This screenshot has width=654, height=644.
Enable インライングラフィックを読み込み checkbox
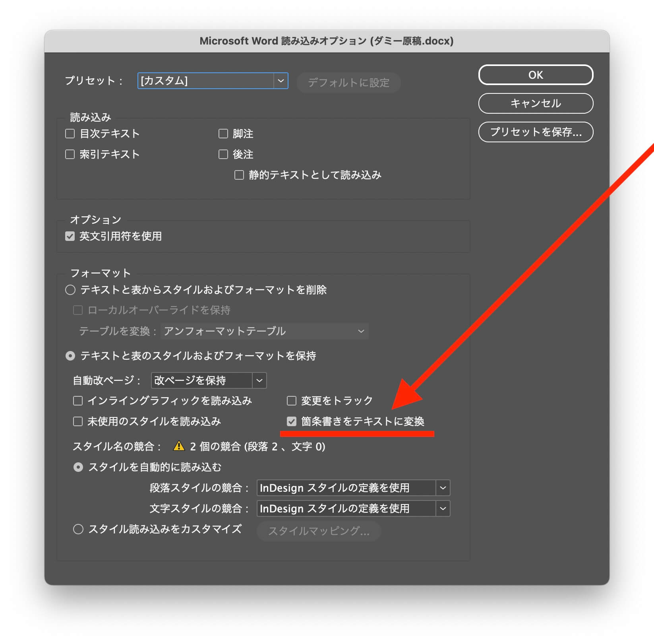[x=78, y=401]
